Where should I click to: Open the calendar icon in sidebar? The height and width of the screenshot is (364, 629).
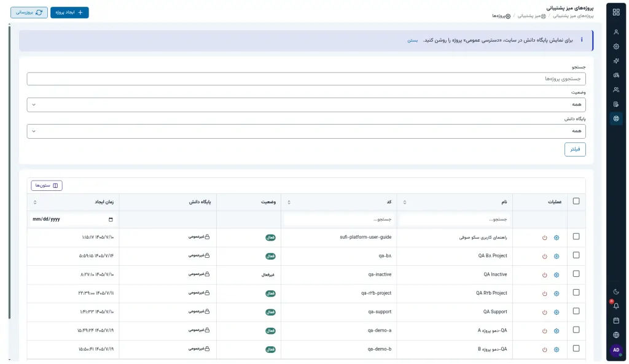pos(615,320)
